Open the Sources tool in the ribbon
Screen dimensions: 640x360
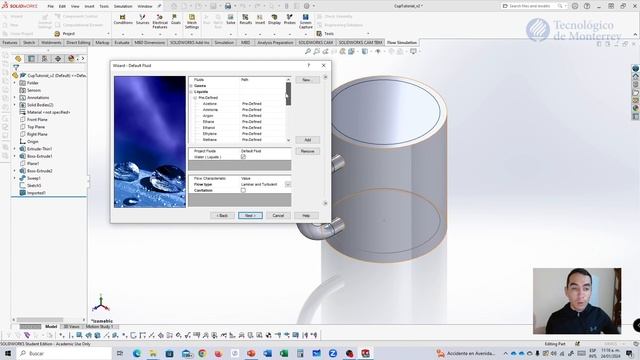pyautogui.click(x=142, y=19)
